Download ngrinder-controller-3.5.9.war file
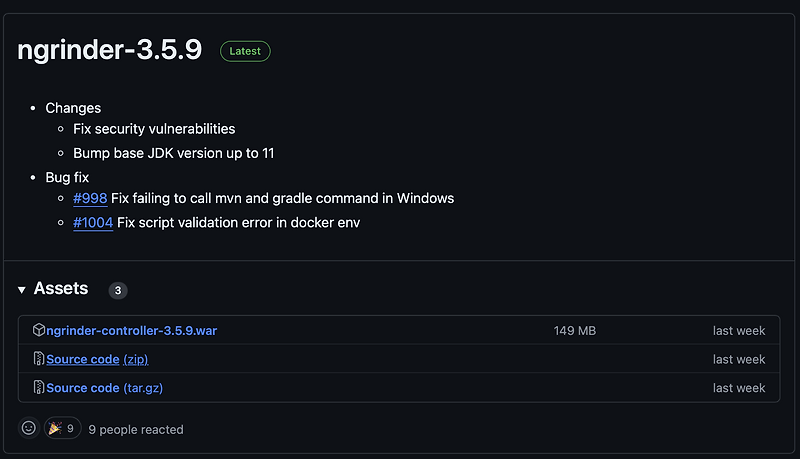 point(131,330)
